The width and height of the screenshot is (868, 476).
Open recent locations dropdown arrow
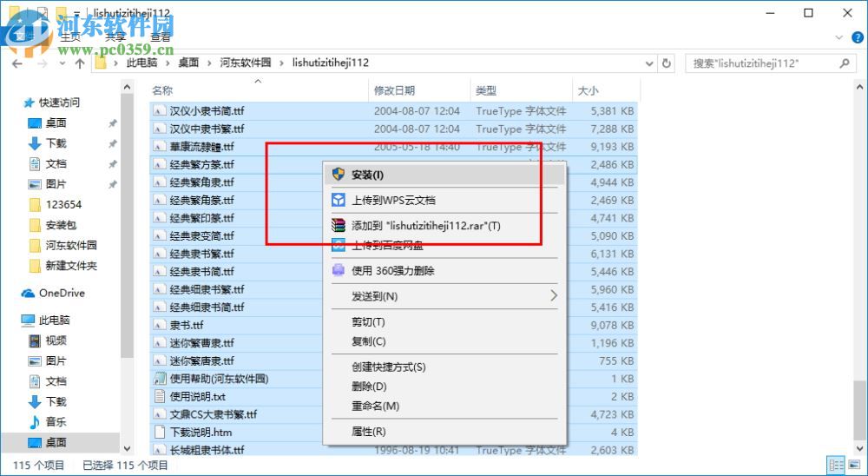(x=62, y=63)
